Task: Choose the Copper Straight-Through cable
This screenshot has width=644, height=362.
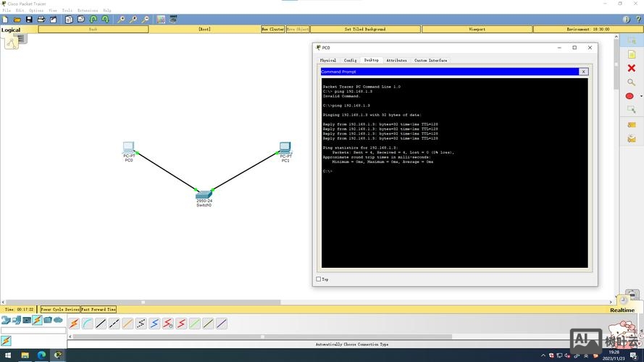Action: click(x=101, y=324)
